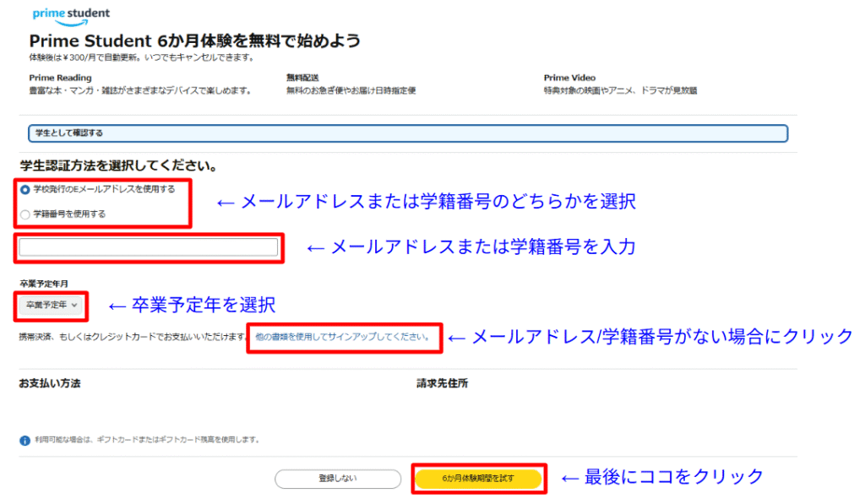Click the ¥300/月 auto-renewal notice text
Image resolution: width=865 pixels, height=504 pixels.
[x=142, y=57]
